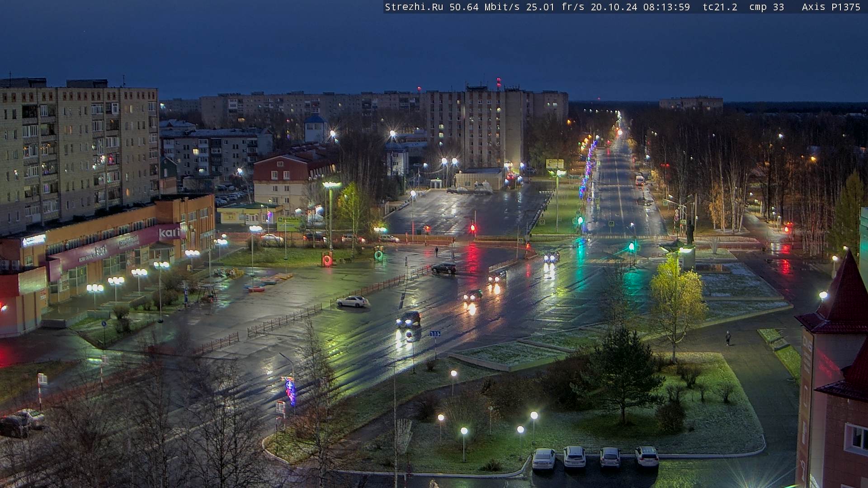Select the 20.10.24 date stamp
The image size is (868, 488).
click(614, 7)
